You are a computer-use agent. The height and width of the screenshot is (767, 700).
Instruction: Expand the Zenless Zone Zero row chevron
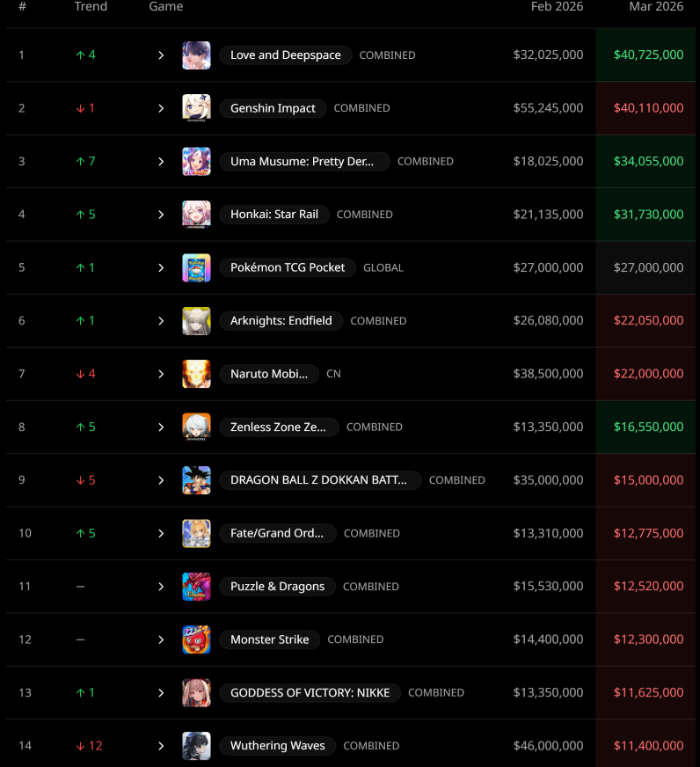[x=161, y=427]
